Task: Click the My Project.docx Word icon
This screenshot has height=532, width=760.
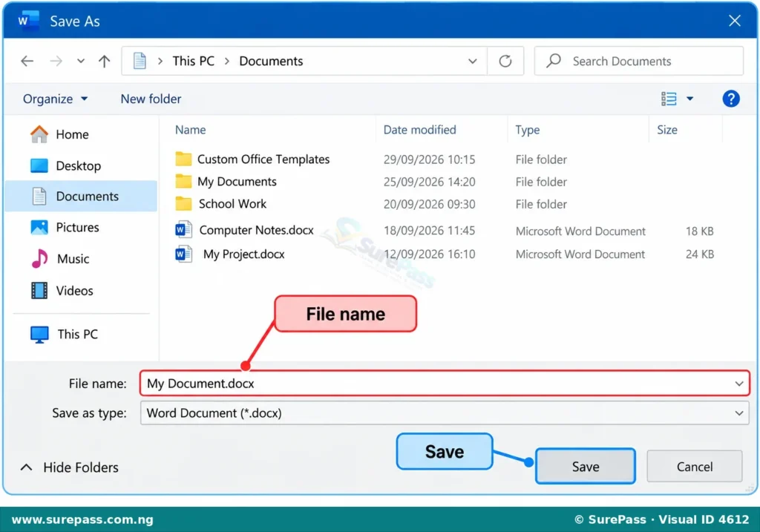Action: click(x=183, y=254)
